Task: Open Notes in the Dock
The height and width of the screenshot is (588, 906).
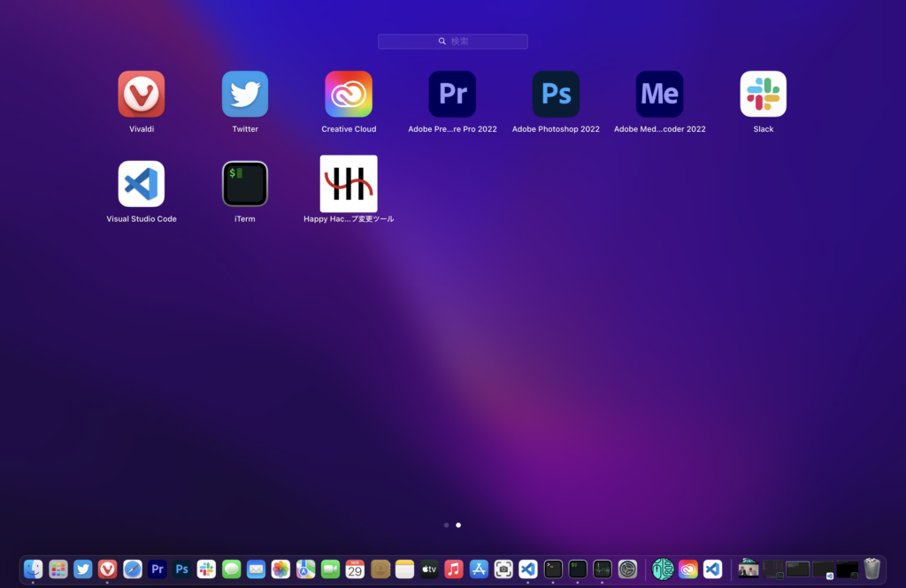Action: 404,569
